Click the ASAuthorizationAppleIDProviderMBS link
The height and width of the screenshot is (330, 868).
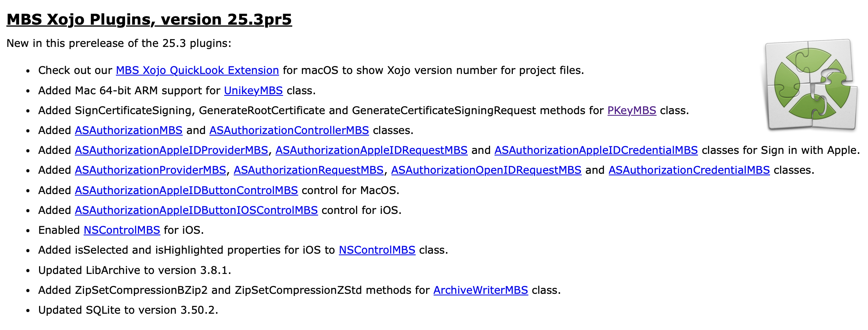172,150
